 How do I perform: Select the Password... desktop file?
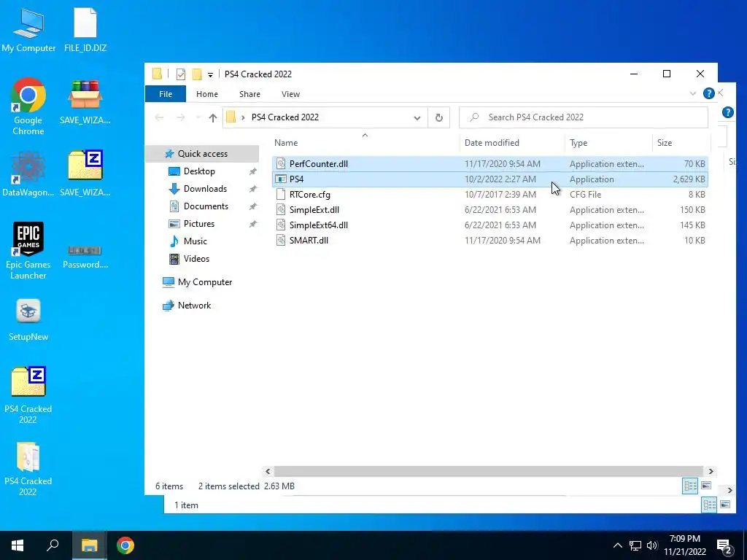coord(85,257)
